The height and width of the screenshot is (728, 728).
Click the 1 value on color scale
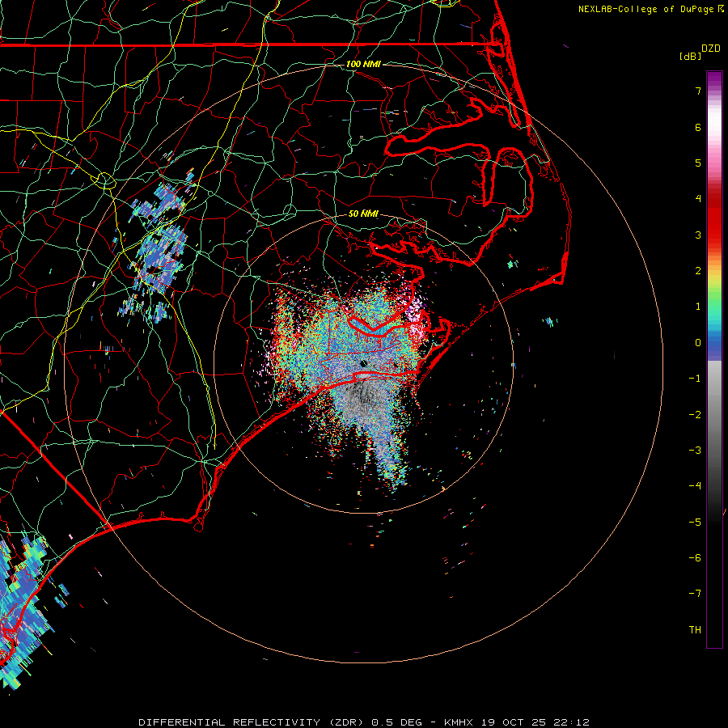click(698, 307)
